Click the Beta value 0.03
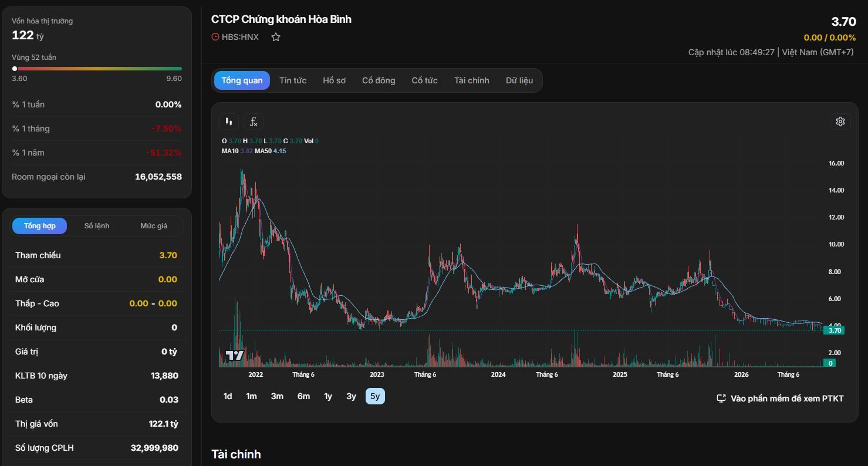The width and height of the screenshot is (868, 466). tap(169, 400)
